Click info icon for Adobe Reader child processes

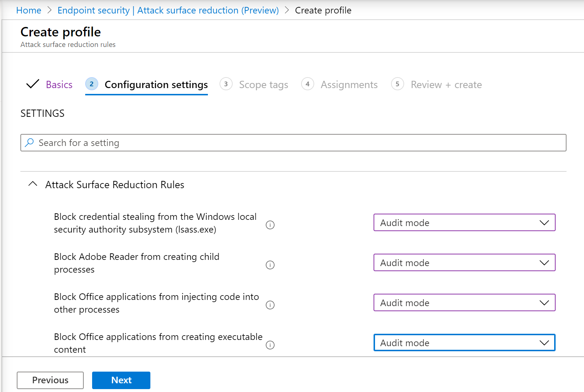270,265
